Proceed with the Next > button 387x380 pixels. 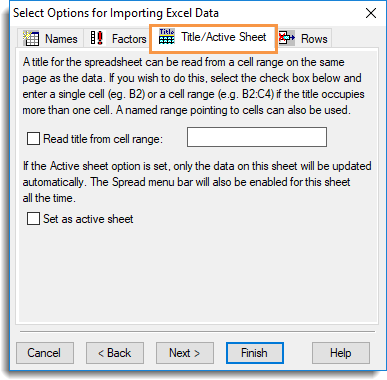point(185,353)
